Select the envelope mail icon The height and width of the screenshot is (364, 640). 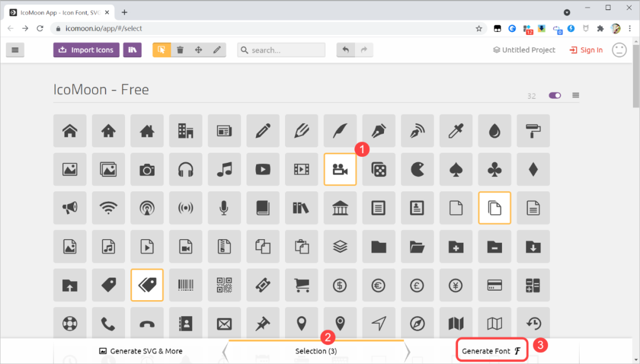[224, 323]
